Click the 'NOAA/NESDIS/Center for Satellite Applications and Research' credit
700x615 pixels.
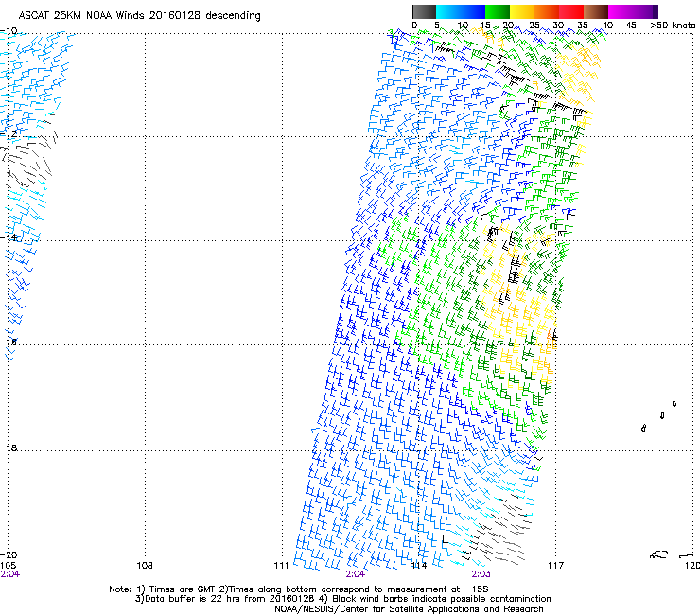[x=409, y=609]
